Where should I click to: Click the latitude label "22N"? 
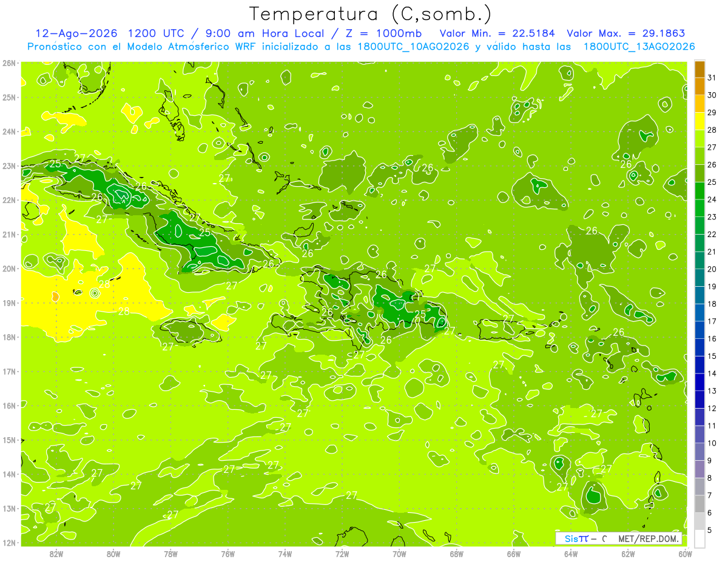click(x=9, y=200)
